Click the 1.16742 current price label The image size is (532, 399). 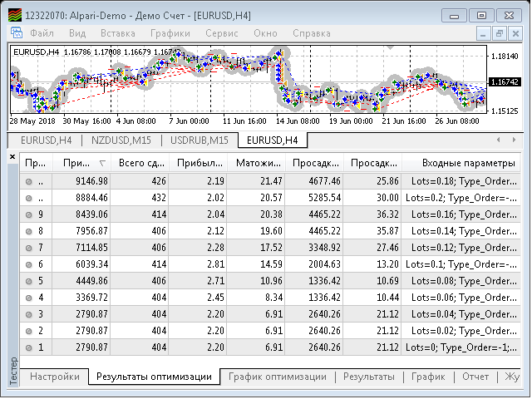(505, 81)
